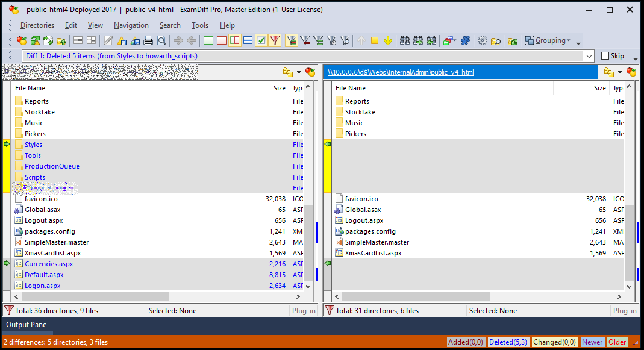Screen dimensions: 644x350
Task: Toggle the green checkmark view button
Action: 261,40
